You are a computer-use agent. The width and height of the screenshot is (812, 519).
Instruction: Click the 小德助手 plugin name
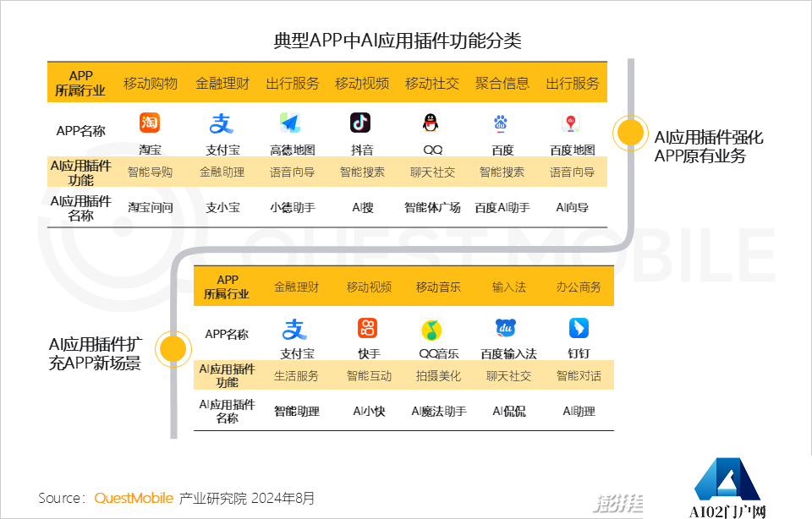pyautogui.click(x=292, y=207)
